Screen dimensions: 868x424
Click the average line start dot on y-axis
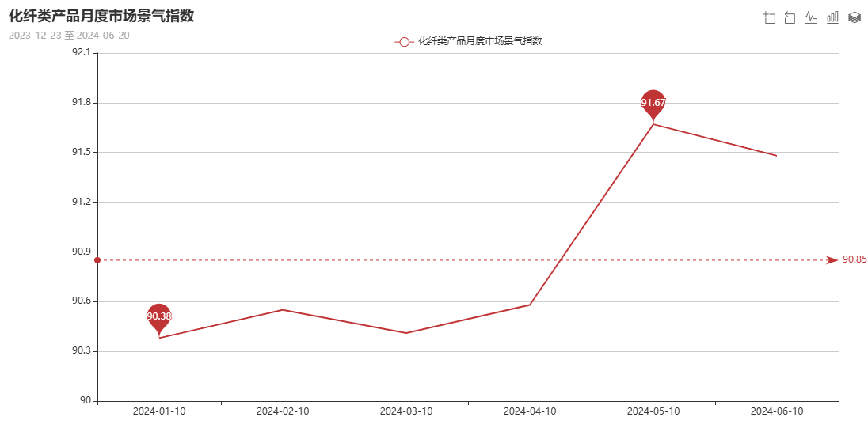(97, 260)
